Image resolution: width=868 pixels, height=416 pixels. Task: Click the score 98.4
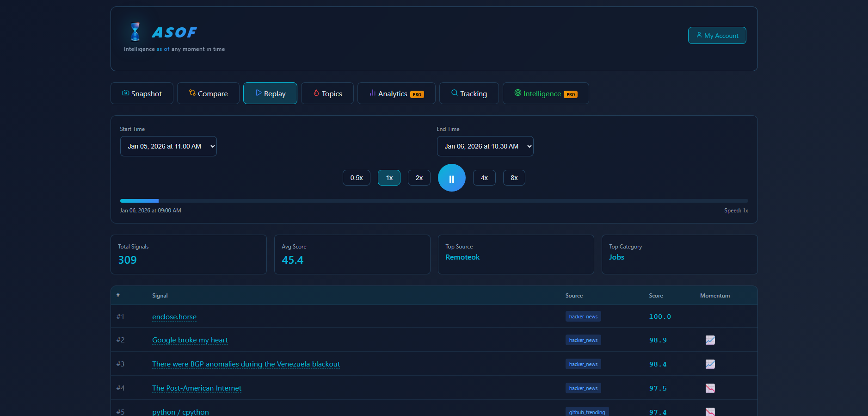click(658, 364)
